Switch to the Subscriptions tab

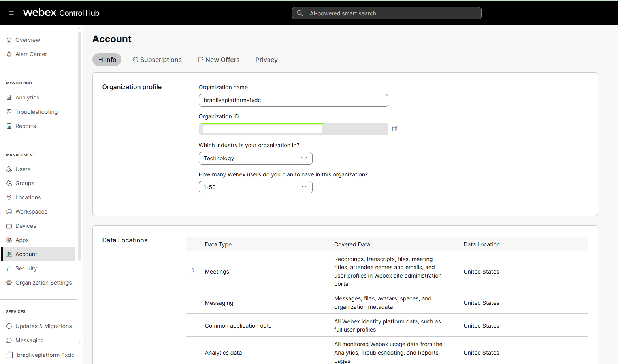(157, 60)
